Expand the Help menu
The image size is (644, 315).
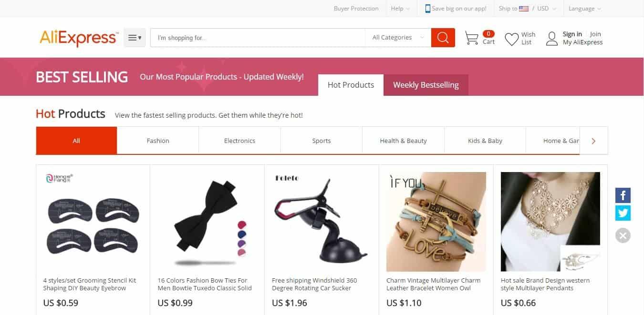[400, 9]
